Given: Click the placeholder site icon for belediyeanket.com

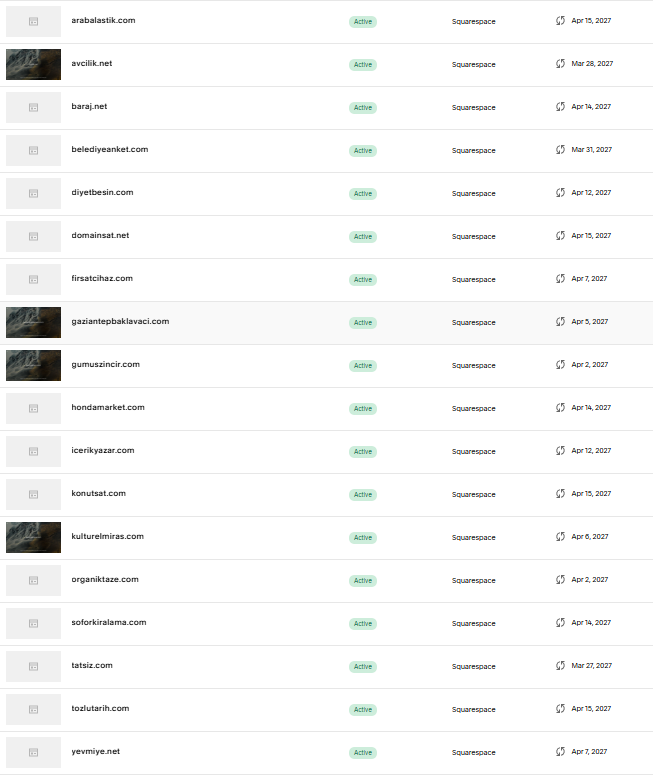Looking at the screenshot, I should (x=34, y=150).
